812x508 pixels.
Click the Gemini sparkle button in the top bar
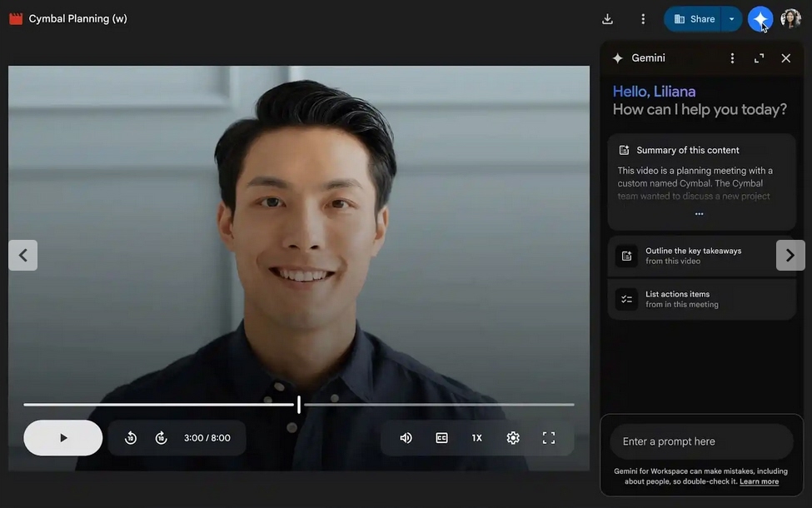coord(760,19)
